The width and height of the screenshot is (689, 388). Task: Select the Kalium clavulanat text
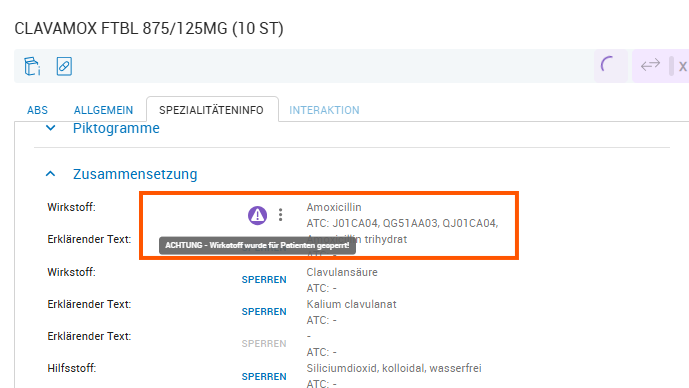click(x=352, y=304)
